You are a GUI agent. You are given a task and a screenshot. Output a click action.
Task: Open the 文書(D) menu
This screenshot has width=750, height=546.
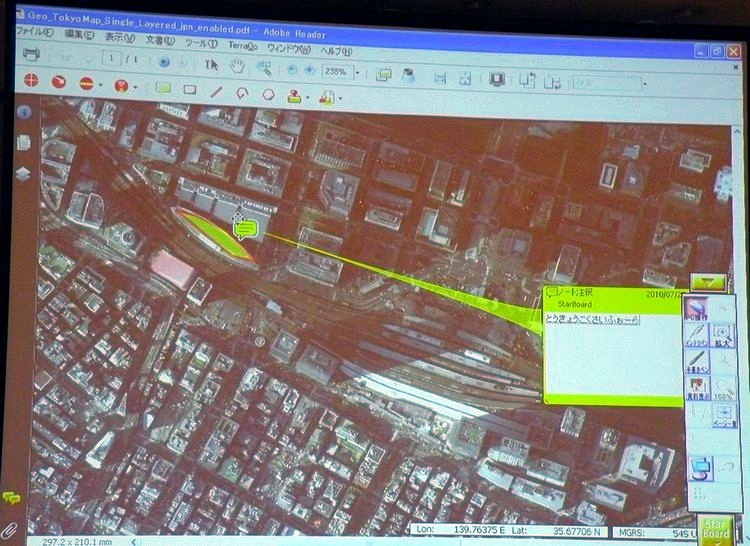(160, 40)
